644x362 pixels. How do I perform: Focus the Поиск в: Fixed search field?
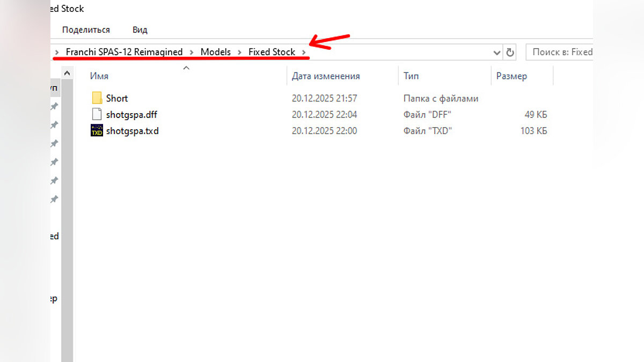click(561, 52)
